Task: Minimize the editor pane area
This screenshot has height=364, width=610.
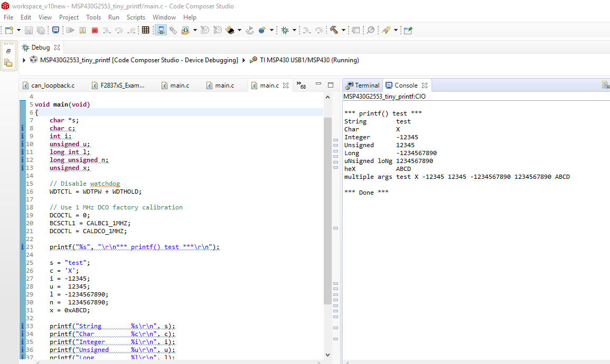Action: pos(318,84)
